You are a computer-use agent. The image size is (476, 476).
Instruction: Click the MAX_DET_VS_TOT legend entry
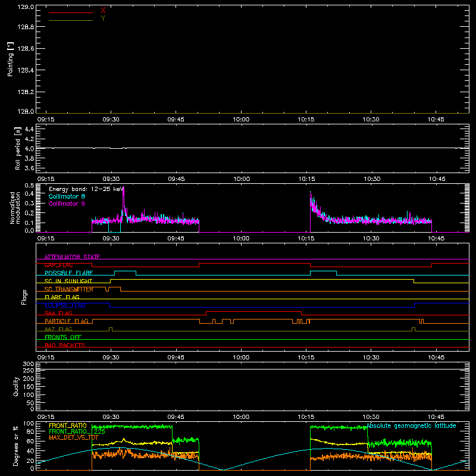click(x=74, y=437)
